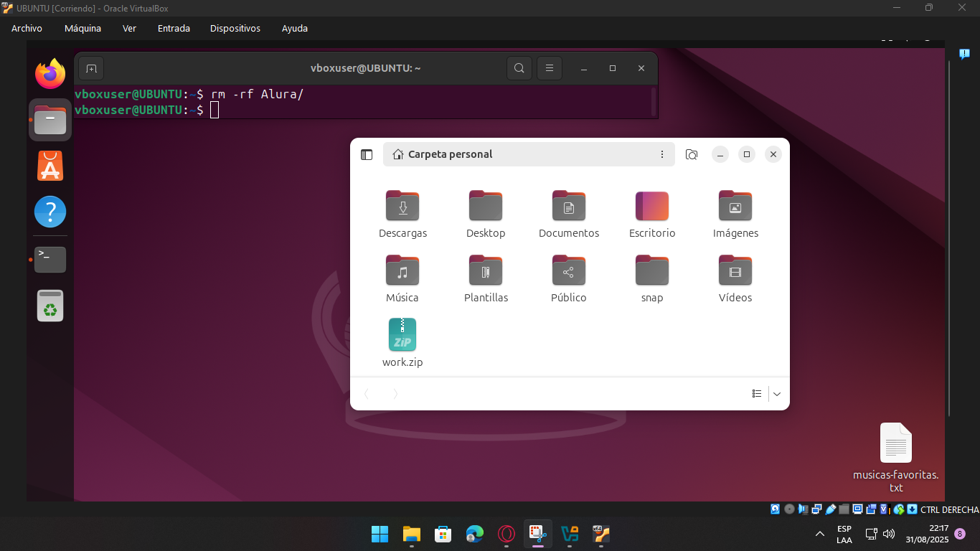
Task: Open the Imágenes folder
Action: point(735,215)
